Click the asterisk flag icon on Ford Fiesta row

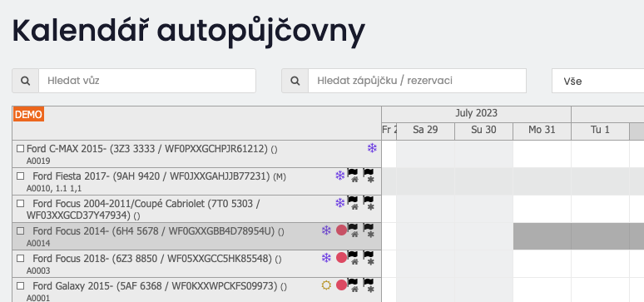click(x=369, y=176)
